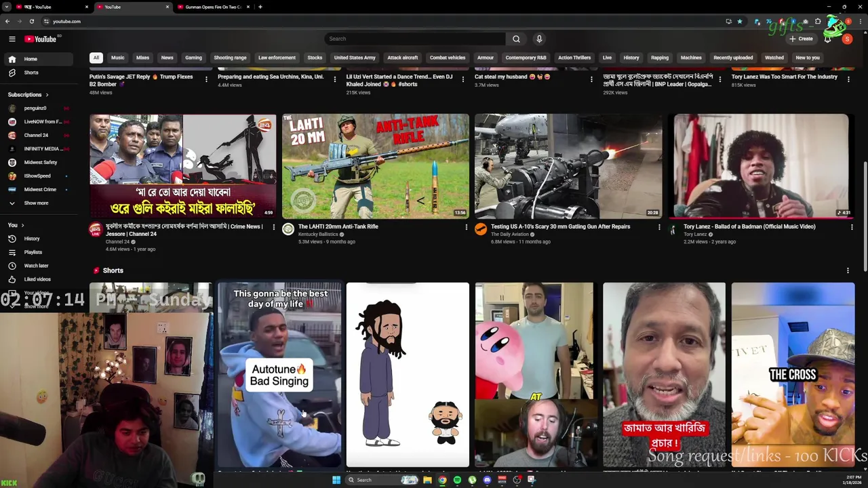Open File Explorer from taskbar

pyautogui.click(x=427, y=480)
